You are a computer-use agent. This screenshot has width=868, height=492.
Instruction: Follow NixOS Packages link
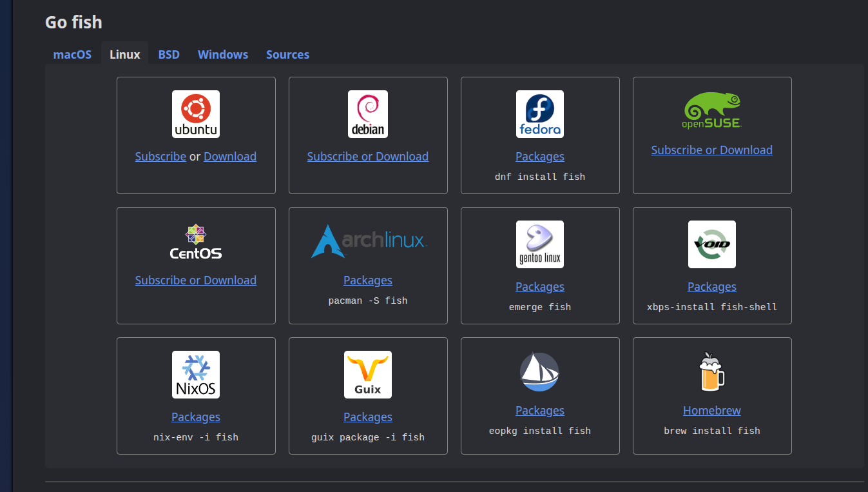click(x=196, y=417)
